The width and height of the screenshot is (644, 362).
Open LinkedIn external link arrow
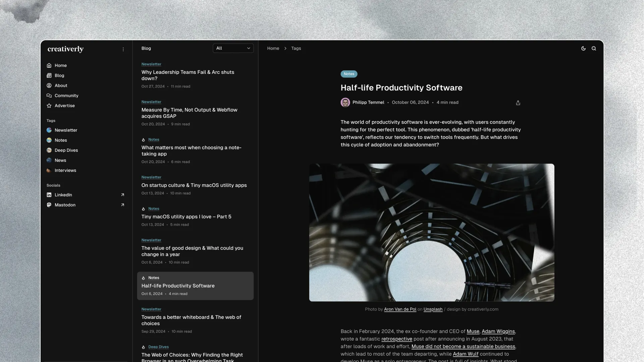122,195
